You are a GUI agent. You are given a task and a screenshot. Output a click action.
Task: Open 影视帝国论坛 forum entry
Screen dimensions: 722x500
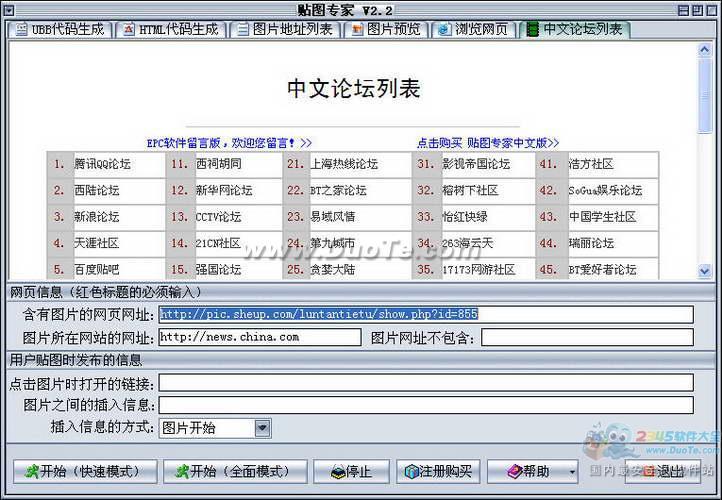476,164
